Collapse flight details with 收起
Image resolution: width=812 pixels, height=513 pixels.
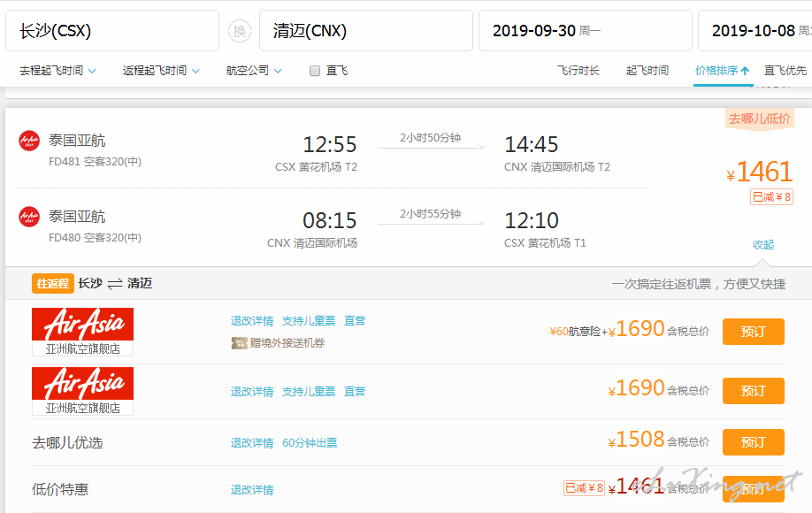tap(763, 244)
